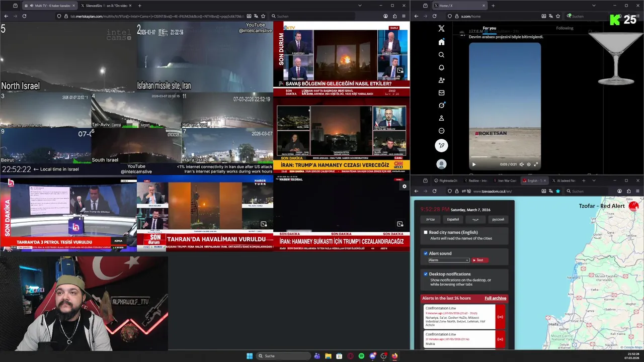Switch to the Following tab on X
Image resolution: width=644 pixels, height=362 pixels.
pos(565,28)
